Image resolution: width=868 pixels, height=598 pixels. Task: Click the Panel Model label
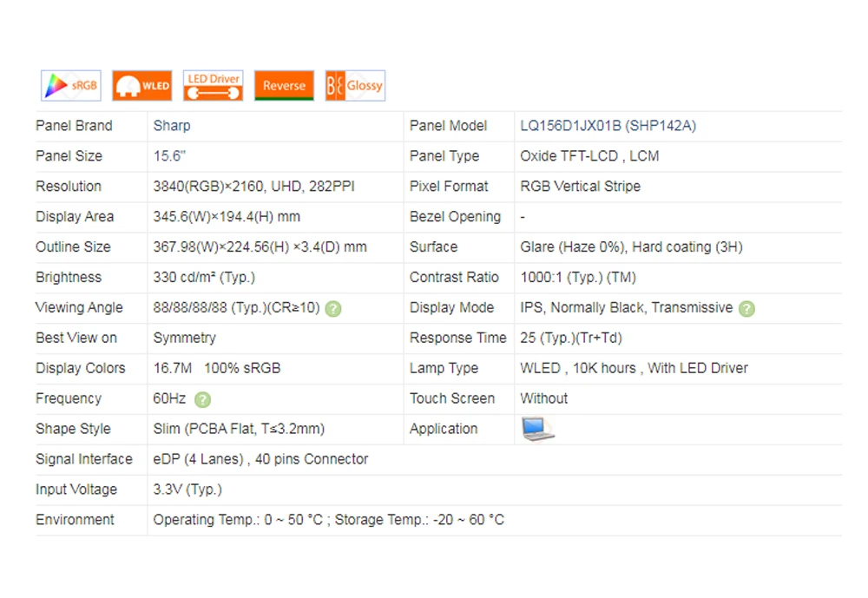pyautogui.click(x=449, y=126)
